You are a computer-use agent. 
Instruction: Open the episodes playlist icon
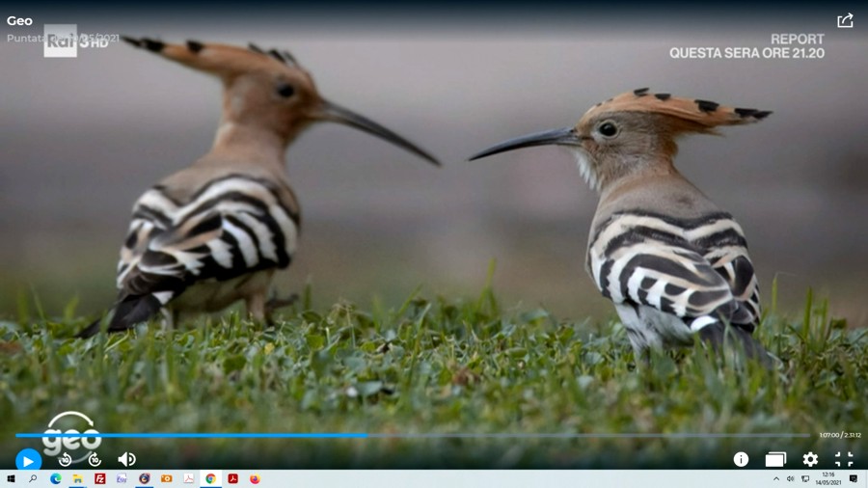775,460
